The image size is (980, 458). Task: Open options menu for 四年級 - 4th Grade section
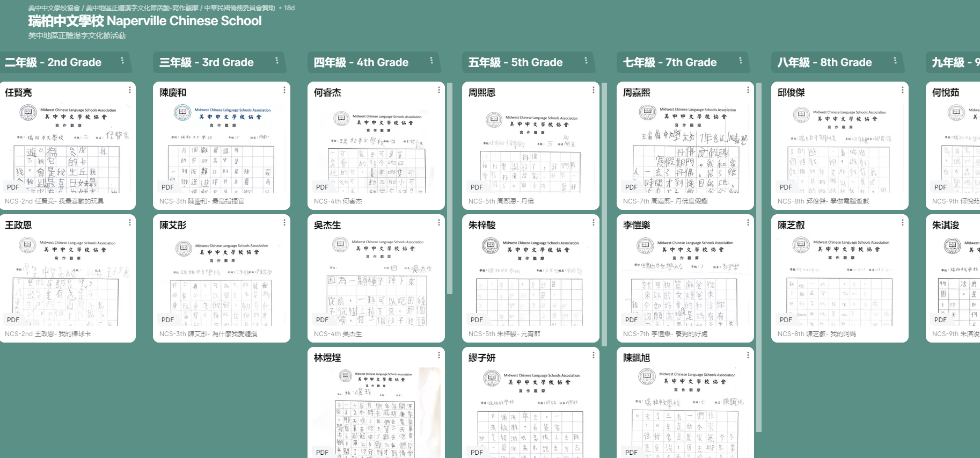pyautogui.click(x=432, y=61)
